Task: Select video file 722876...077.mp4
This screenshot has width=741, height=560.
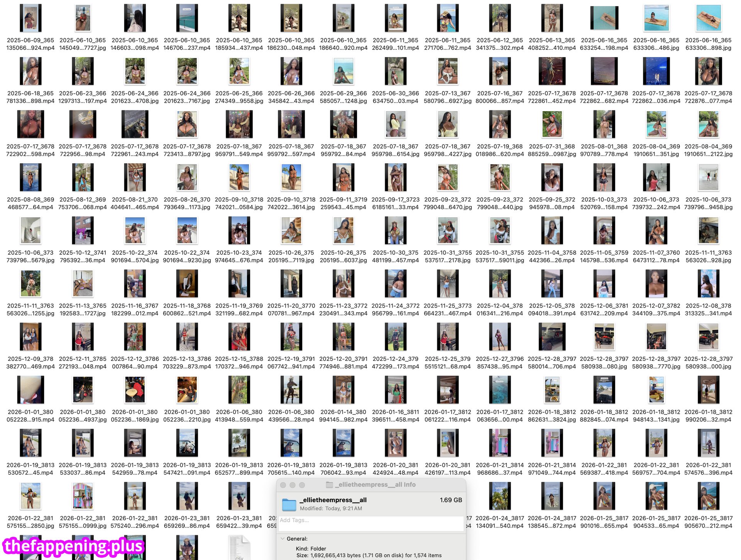Action: (708, 71)
